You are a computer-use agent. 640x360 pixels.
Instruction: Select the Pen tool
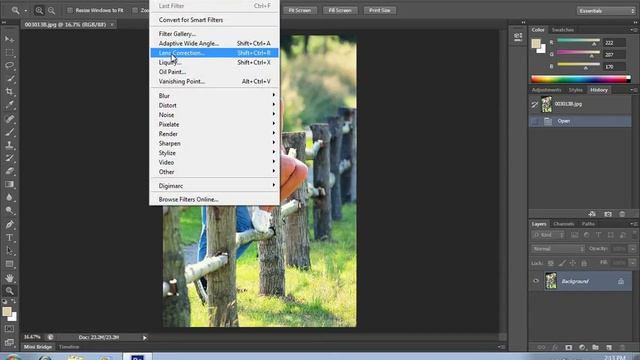(9, 224)
